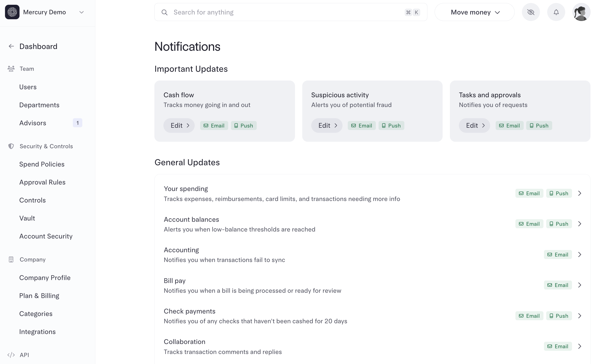
Task: Expand the Mercury Demo account switcher
Action: (x=81, y=12)
